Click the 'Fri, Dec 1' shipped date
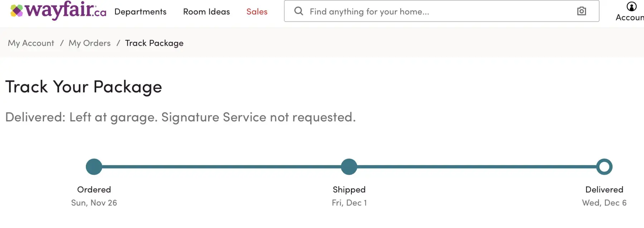Screen dimensions: 644x228 tap(349, 203)
